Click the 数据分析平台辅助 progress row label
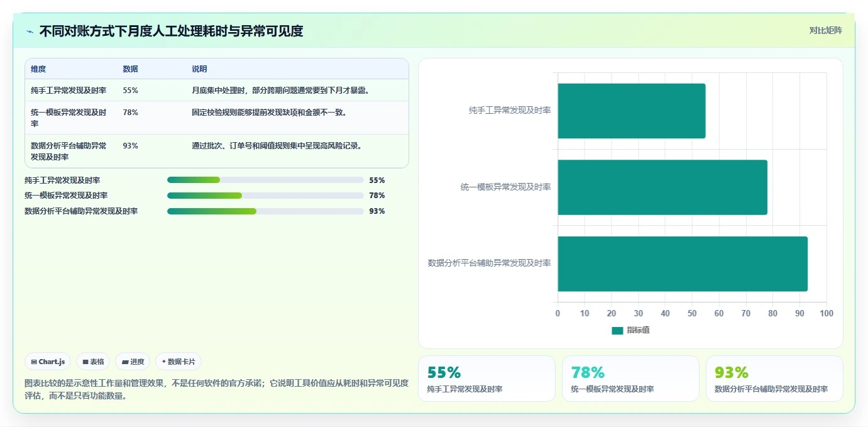The image size is (868, 427). 81,211
